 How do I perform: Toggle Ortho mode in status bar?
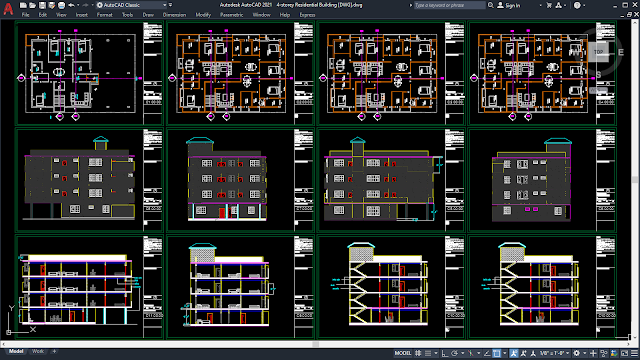tap(445, 353)
